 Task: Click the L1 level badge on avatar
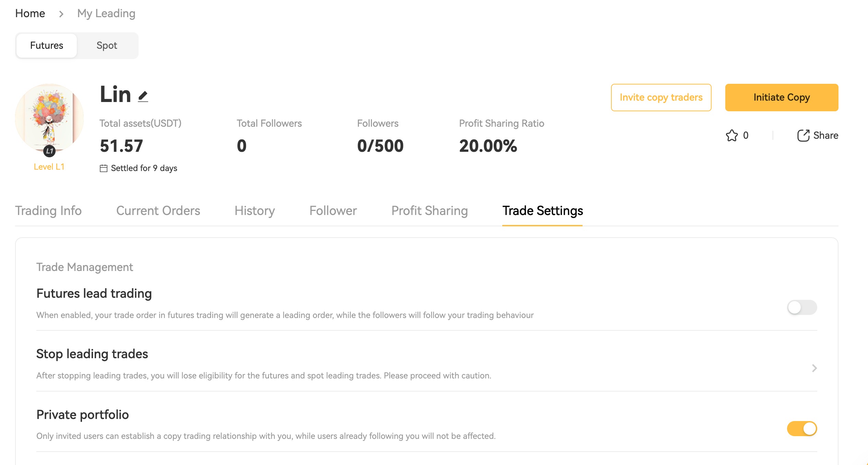(x=50, y=151)
